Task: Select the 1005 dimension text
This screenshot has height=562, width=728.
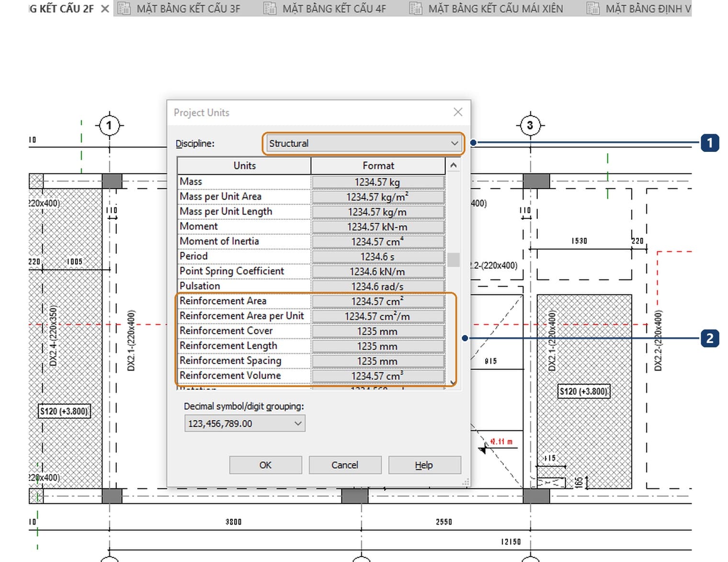Action: point(75,262)
